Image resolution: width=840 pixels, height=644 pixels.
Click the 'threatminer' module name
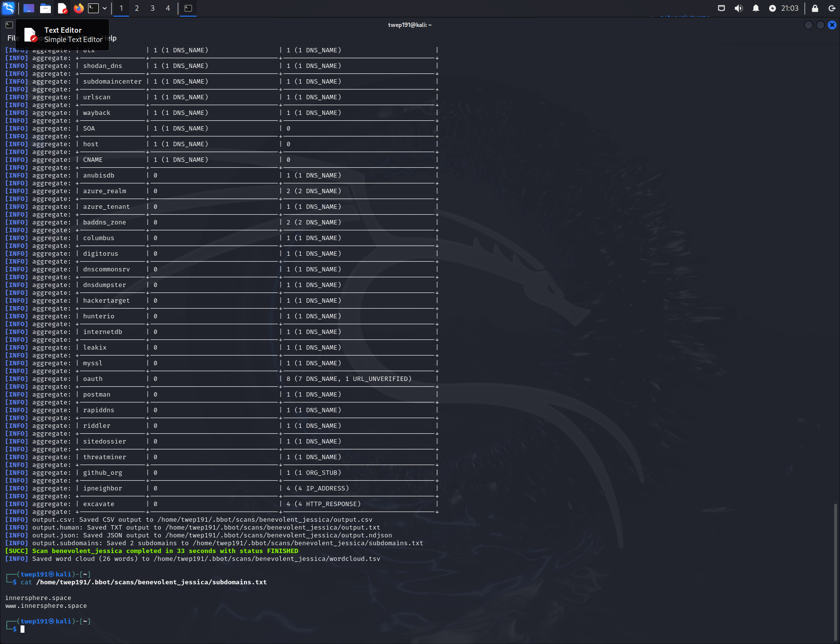[x=105, y=457]
